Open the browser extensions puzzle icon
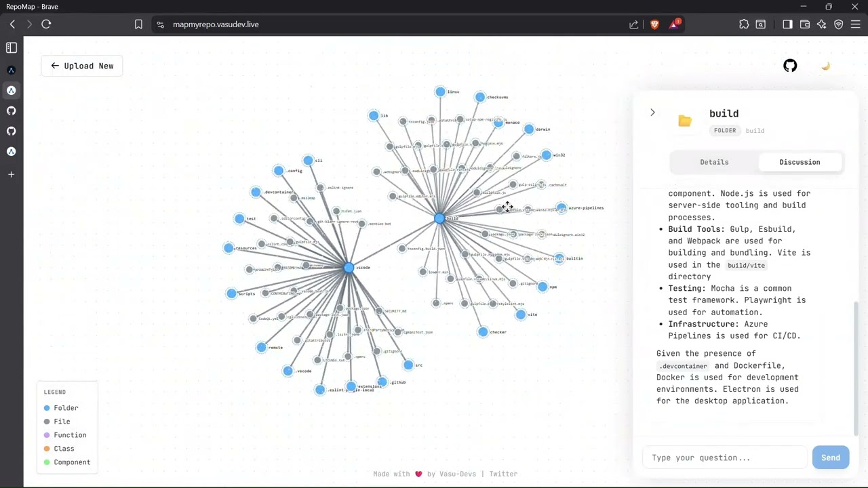 pyautogui.click(x=744, y=24)
